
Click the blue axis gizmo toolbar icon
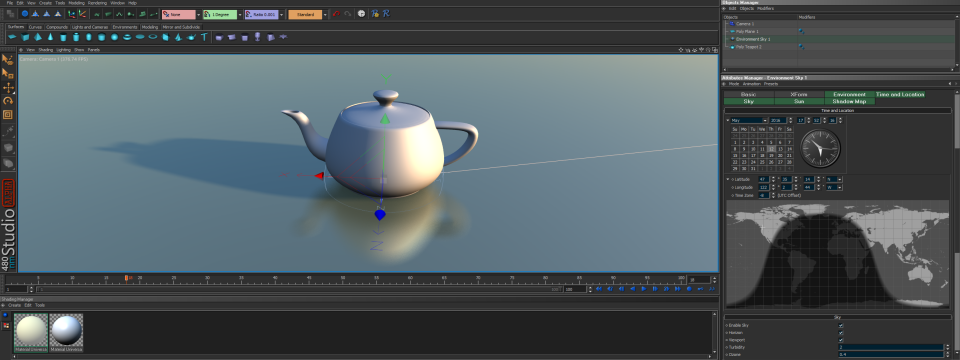(72, 13)
